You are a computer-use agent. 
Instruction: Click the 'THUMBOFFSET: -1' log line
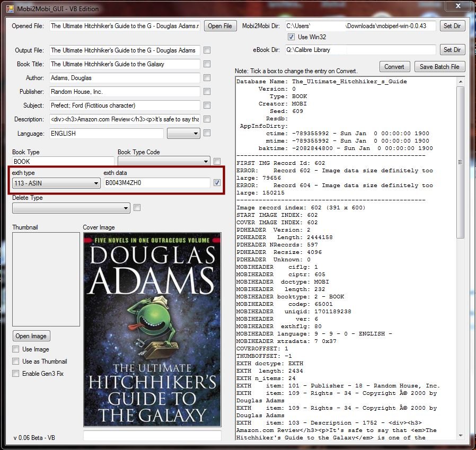pyautogui.click(x=264, y=356)
